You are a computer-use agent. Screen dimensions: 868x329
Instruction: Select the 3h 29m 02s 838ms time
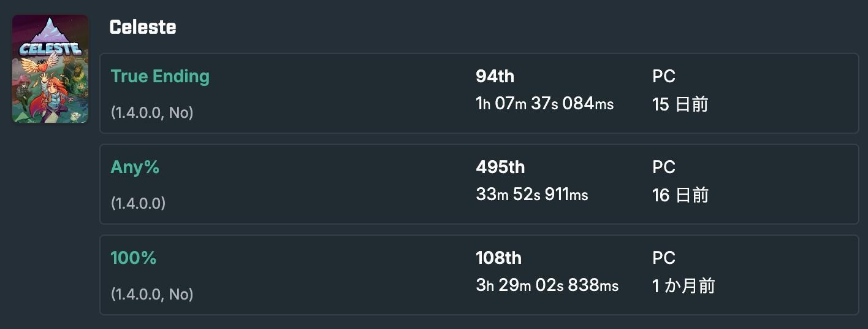547,285
